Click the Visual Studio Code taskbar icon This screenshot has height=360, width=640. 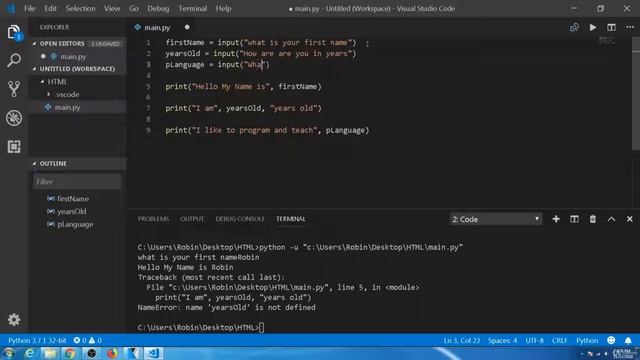(153, 353)
